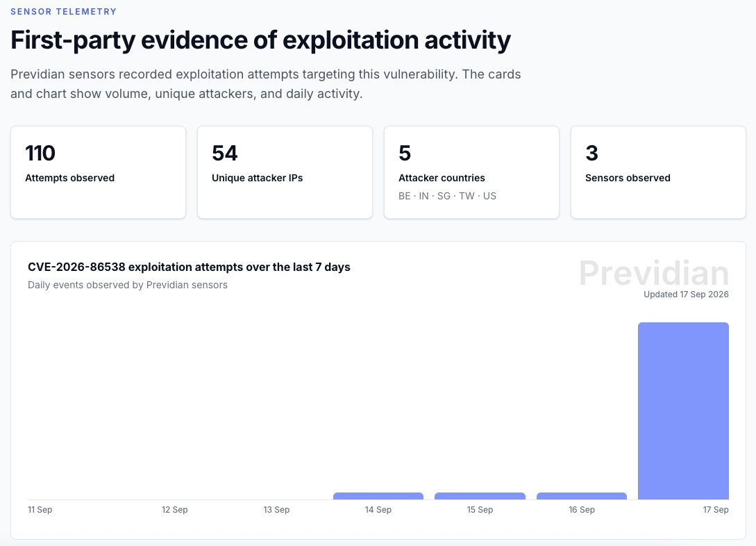Click the '12 Sep' axis label
The width and height of the screenshot is (756, 546).
click(174, 509)
